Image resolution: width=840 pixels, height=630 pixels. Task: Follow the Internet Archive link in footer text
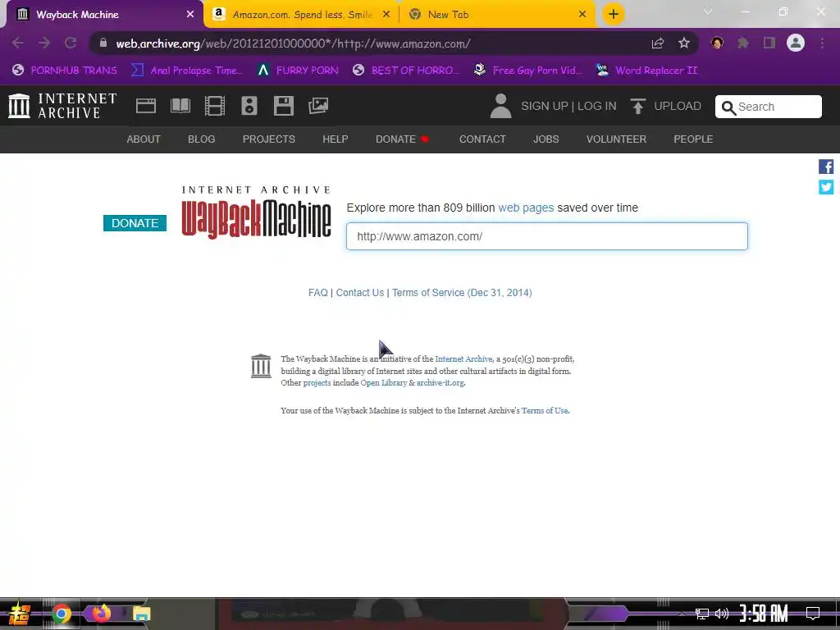[x=463, y=359]
